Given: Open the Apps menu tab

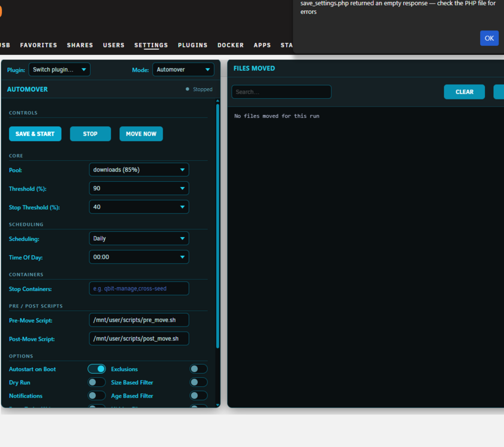Looking at the screenshot, I should 262,45.
